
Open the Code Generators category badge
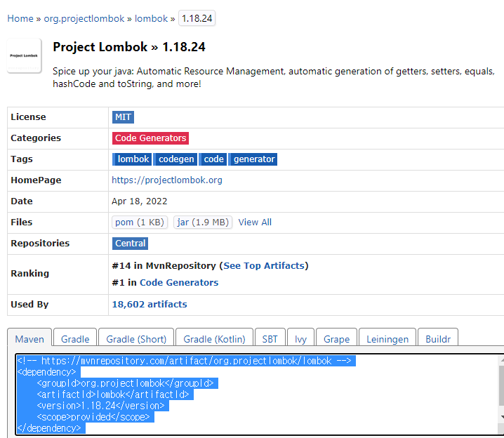pyautogui.click(x=150, y=138)
